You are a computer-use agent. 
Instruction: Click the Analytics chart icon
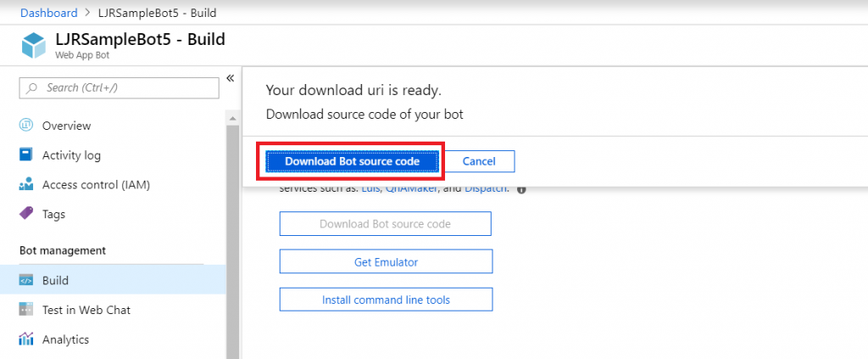click(x=26, y=339)
